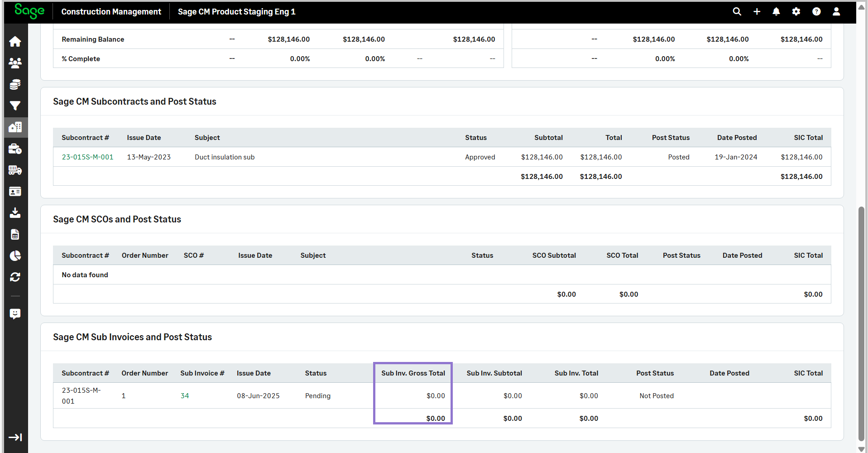868x453 pixels.
Task: Open the sync arrows sidebar icon
Action: click(x=15, y=277)
